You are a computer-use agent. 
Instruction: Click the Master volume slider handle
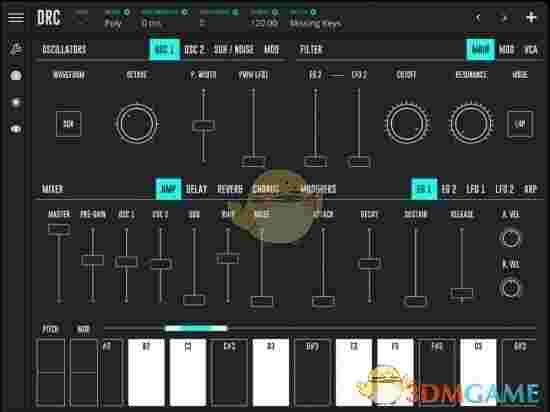tap(59, 230)
